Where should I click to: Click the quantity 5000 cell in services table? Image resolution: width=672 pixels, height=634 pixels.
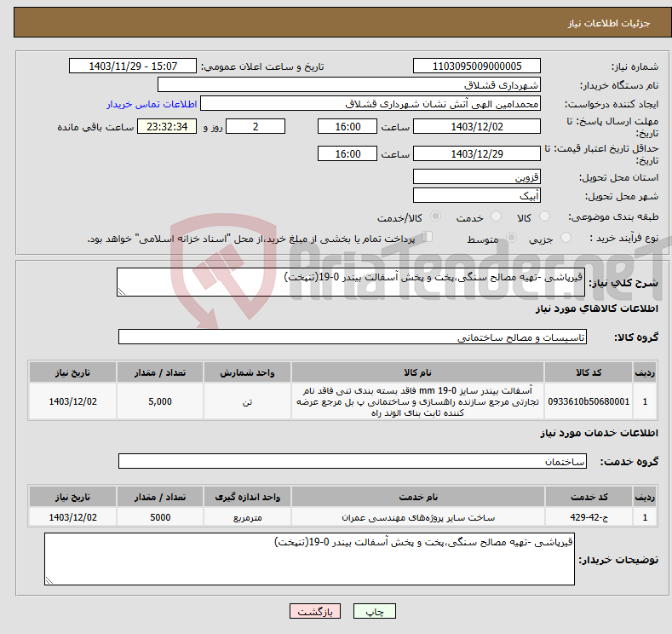160,517
